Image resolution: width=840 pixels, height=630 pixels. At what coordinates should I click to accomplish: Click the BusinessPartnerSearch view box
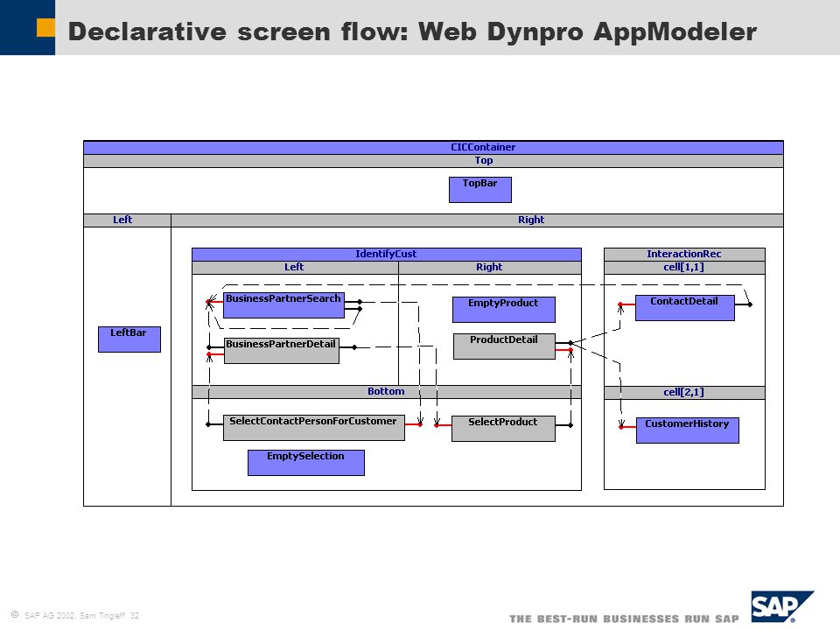coord(283,304)
